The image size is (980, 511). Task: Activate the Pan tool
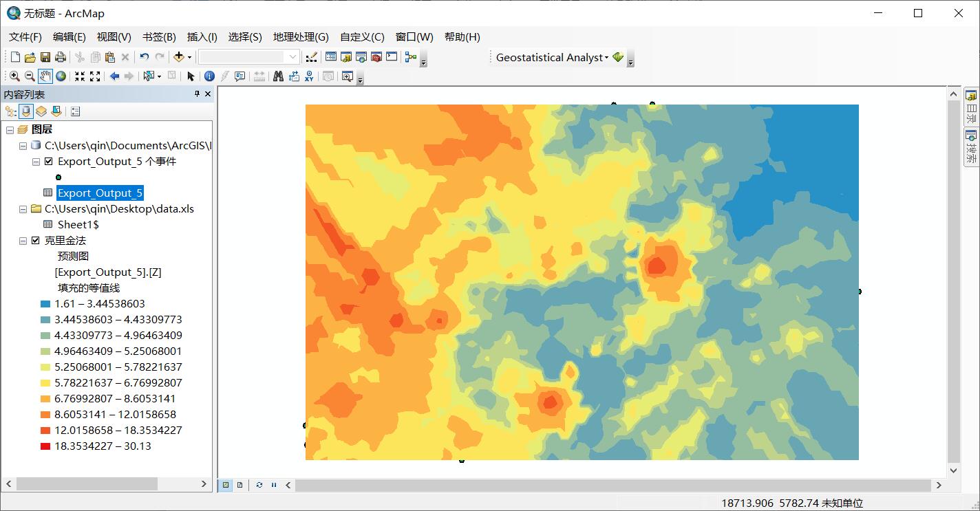pos(45,76)
